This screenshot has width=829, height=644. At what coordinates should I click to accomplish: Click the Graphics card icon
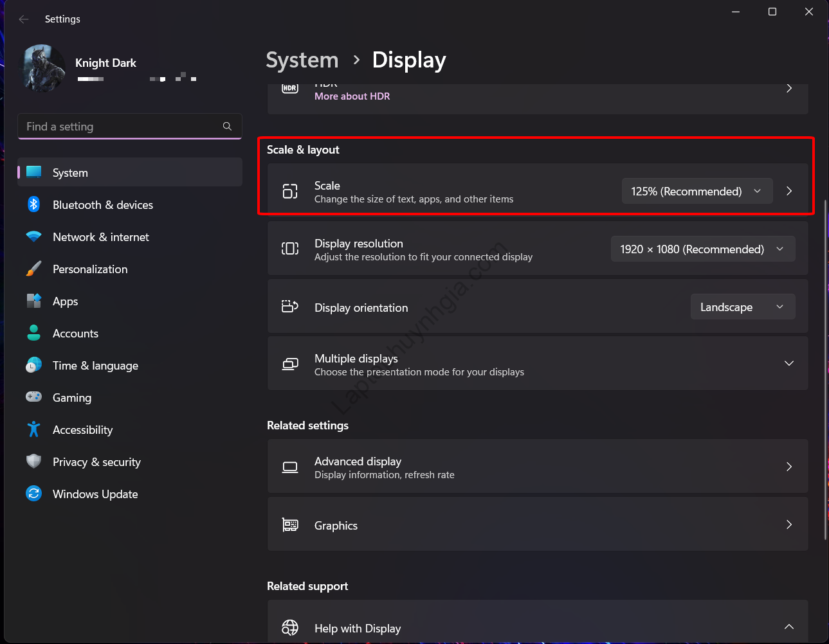point(290,525)
